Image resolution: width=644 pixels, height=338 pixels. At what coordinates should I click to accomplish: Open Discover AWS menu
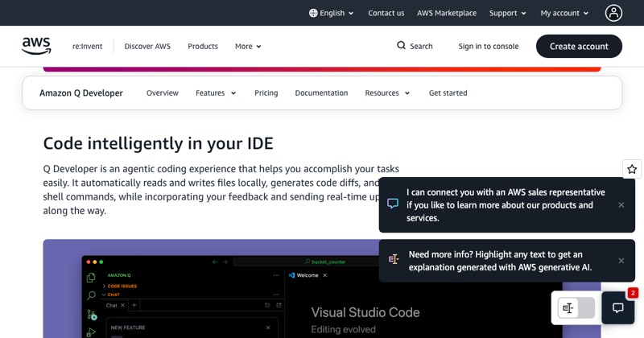point(147,47)
